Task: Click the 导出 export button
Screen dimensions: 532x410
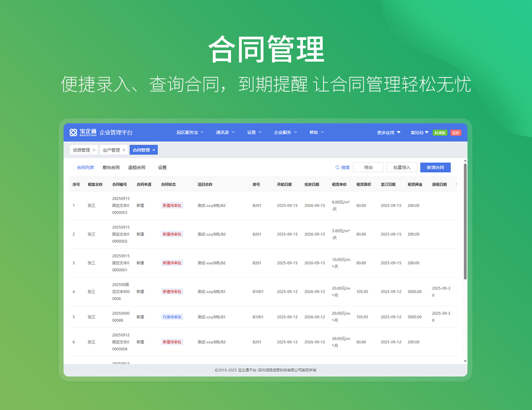Action: (x=368, y=168)
